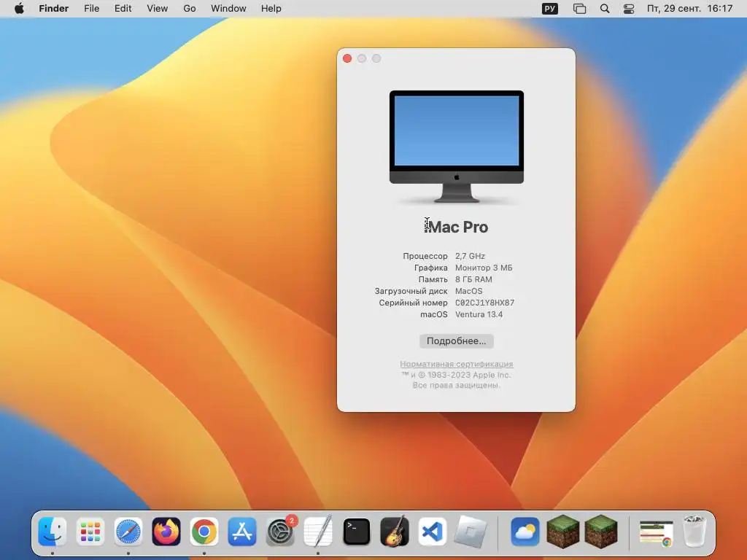Launch Safari from the Dock
Screen dimensions: 747x560
(x=128, y=532)
